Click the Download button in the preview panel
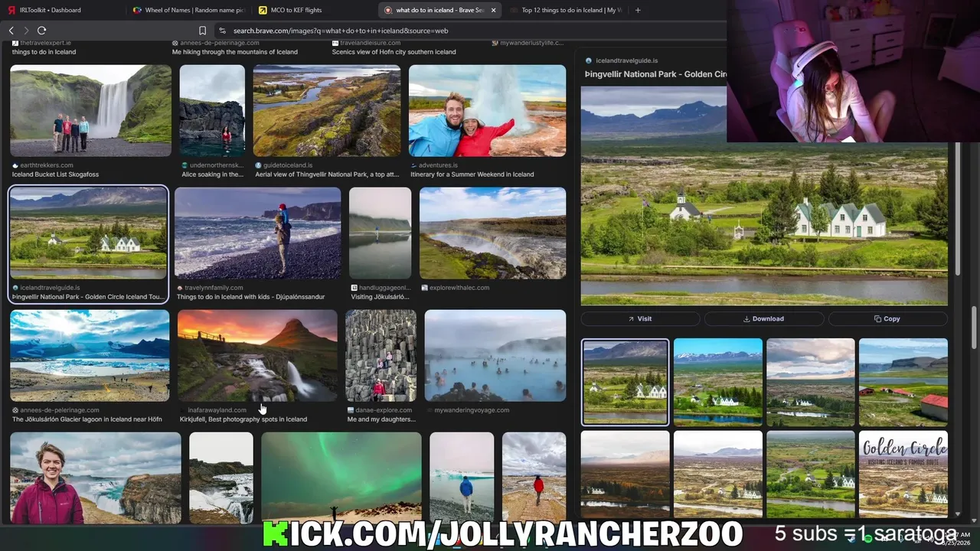This screenshot has width=980, height=551. tap(764, 318)
